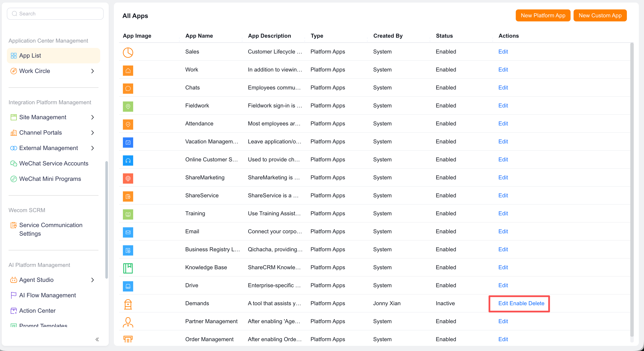644x351 pixels.
Task: Click the 'Vacation Managem…' app name
Action: pyautogui.click(x=212, y=141)
